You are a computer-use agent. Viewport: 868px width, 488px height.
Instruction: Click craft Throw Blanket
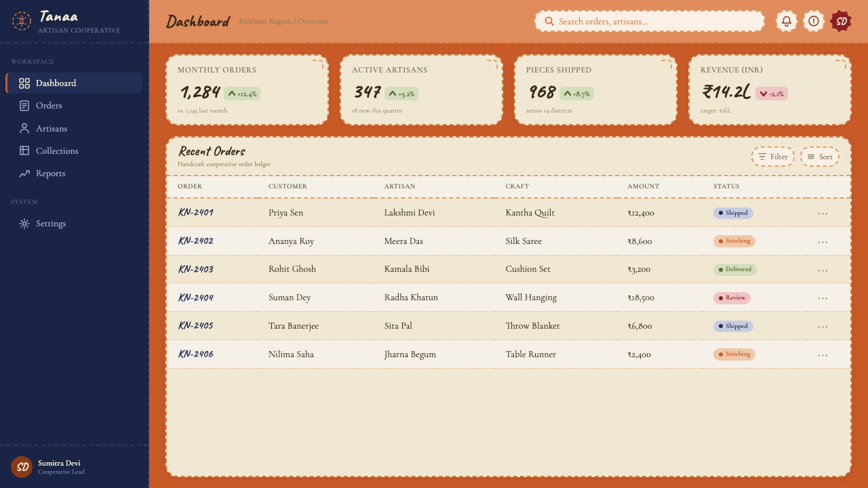[x=533, y=326]
